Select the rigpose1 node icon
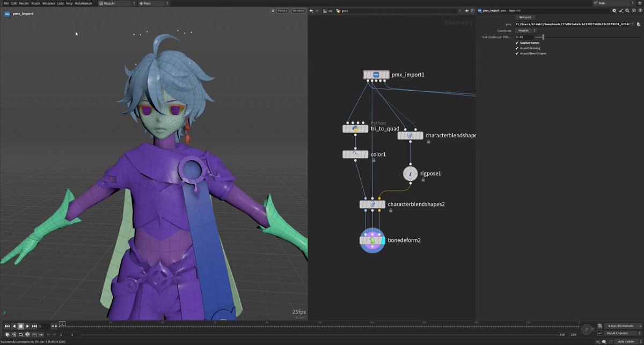 pyautogui.click(x=410, y=174)
